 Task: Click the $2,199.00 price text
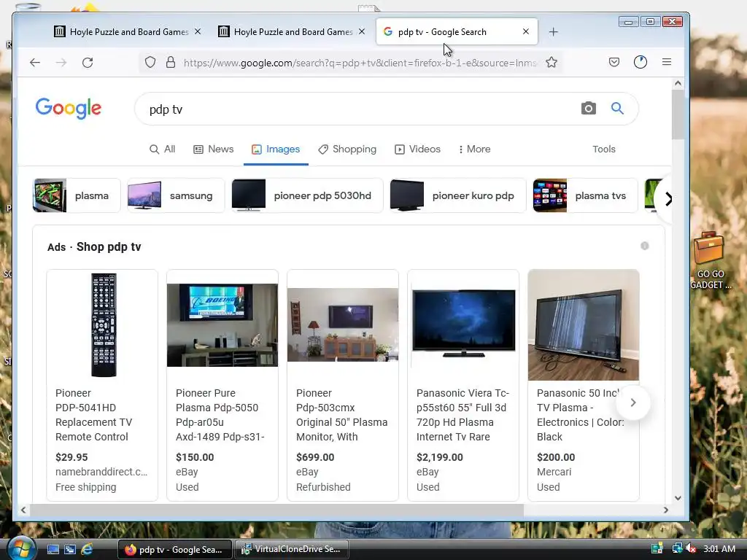click(439, 457)
